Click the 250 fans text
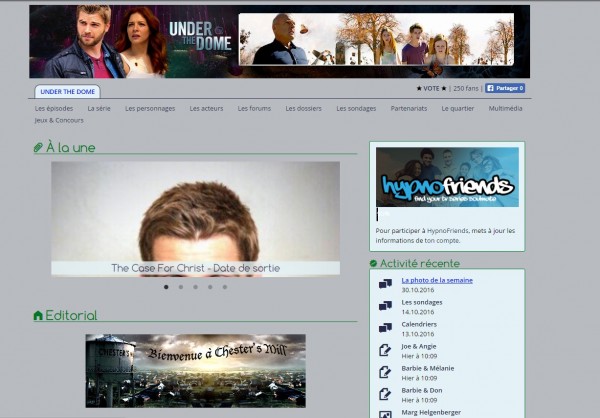 (x=466, y=88)
